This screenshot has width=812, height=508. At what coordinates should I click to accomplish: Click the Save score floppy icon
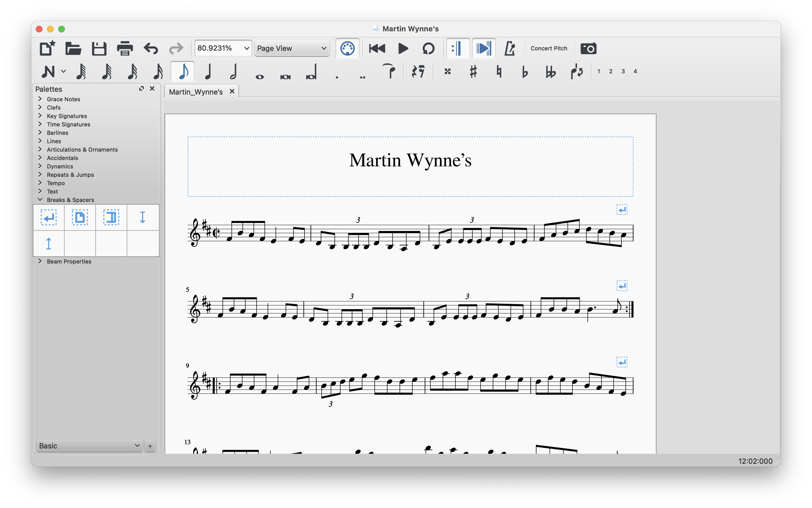pos(99,48)
